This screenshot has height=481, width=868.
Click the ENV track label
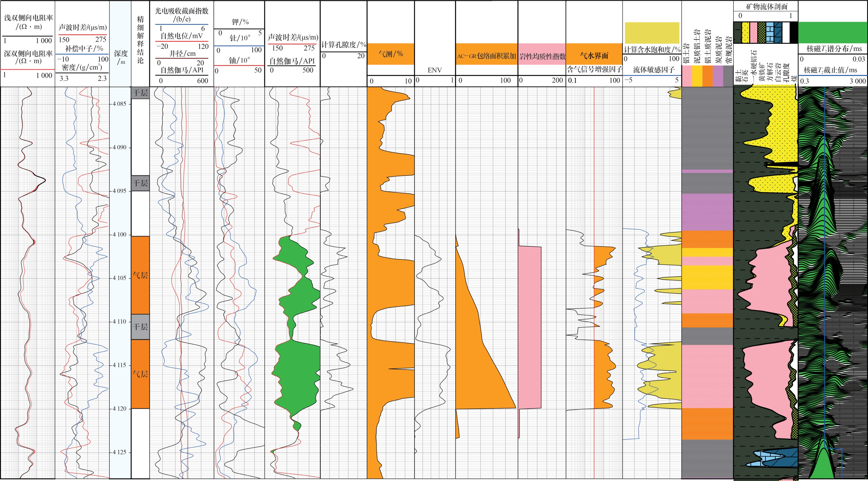tap(435, 70)
